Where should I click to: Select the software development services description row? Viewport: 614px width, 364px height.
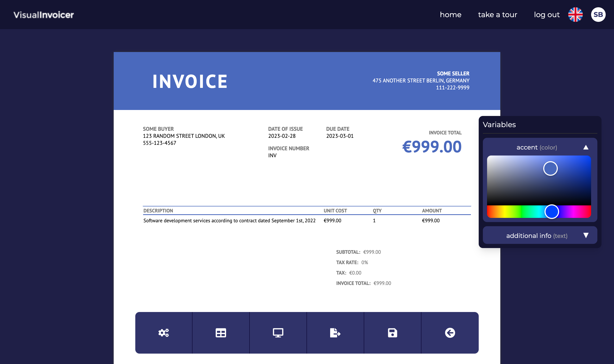click(229, 220)
